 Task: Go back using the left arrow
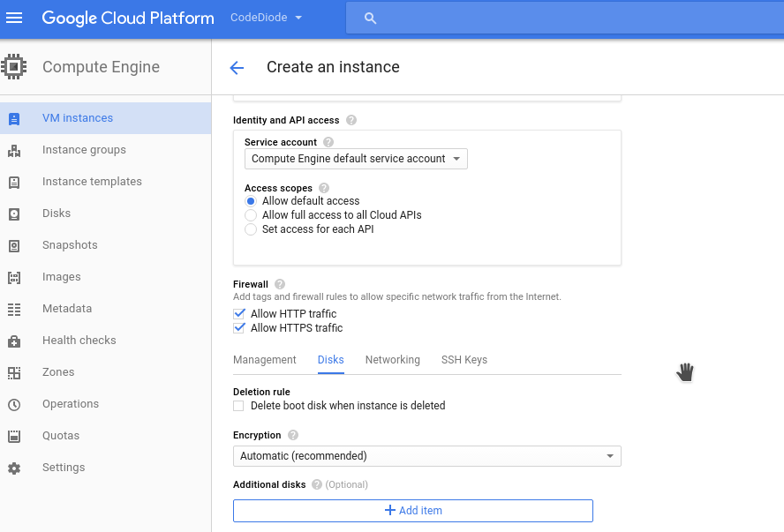(x=237, y=67)
